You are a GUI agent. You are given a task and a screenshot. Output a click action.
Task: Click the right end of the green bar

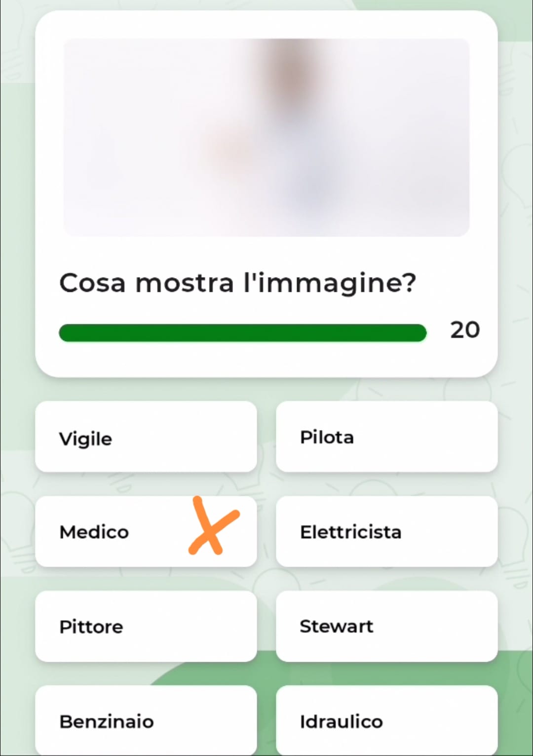419,333
